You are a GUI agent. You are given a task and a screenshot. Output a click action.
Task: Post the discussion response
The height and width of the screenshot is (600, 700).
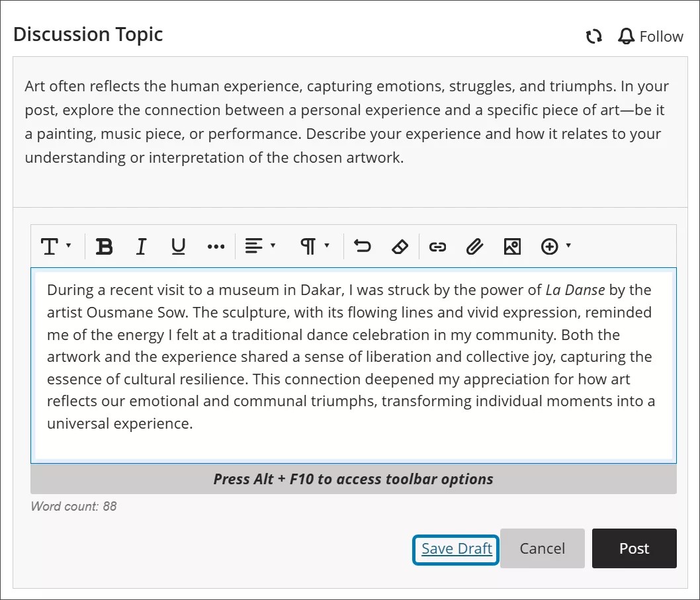point(633,548)
